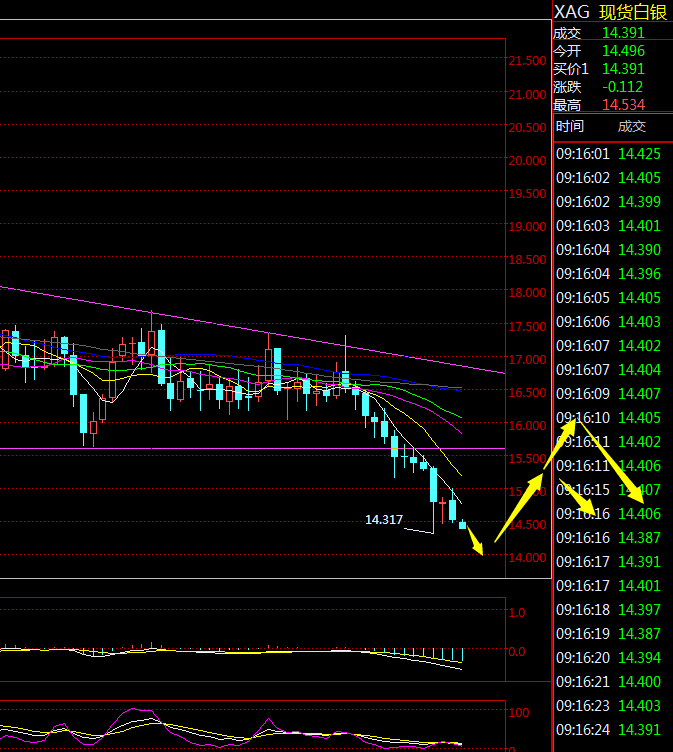Click the 买价1 bid price 14.391

(x=623, y=69)
